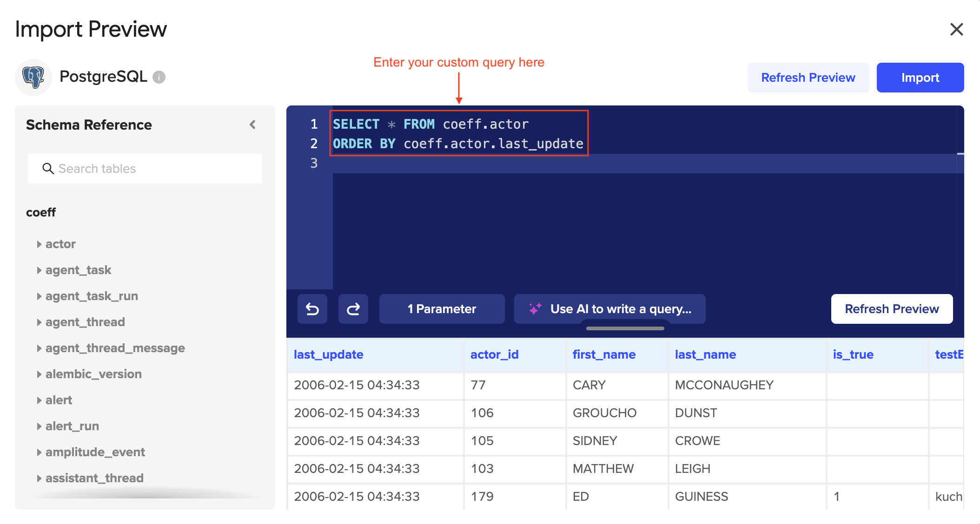Click the last_update column header
Viewport: 980px width, 524px height.
(329, 354)
